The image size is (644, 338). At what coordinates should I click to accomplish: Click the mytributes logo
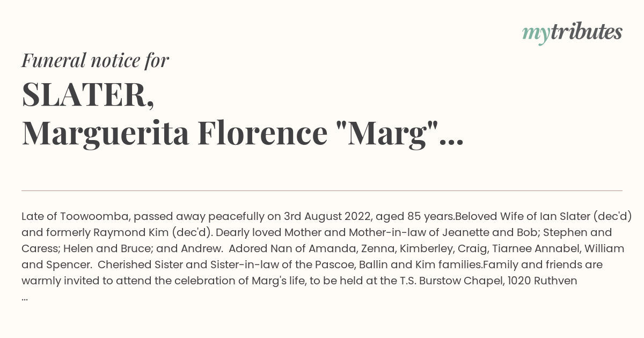(572, 33)
